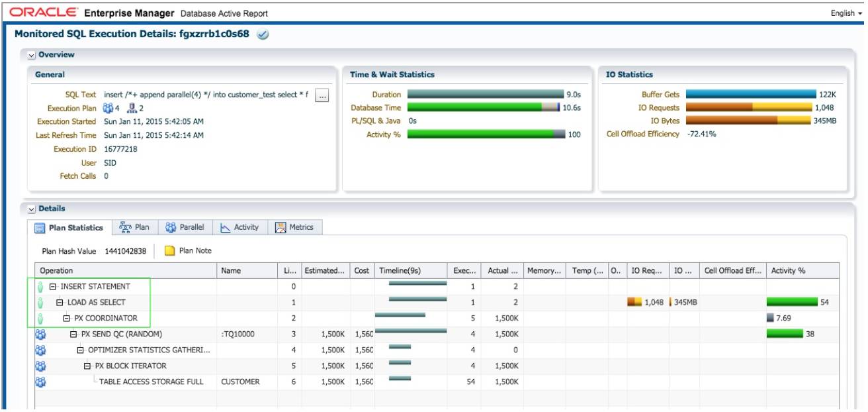Click the Operation column header

(x=126, y=271)
